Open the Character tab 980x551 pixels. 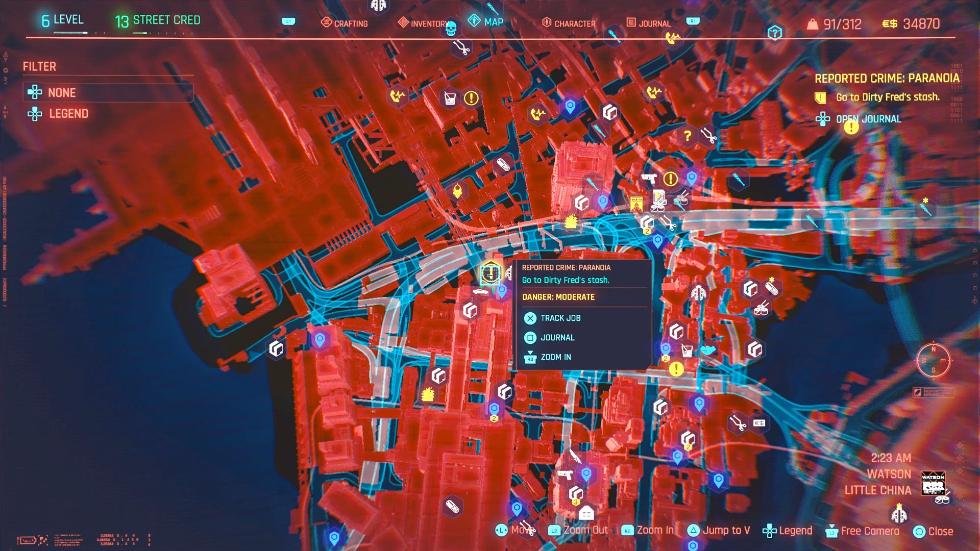pos(569,23)
